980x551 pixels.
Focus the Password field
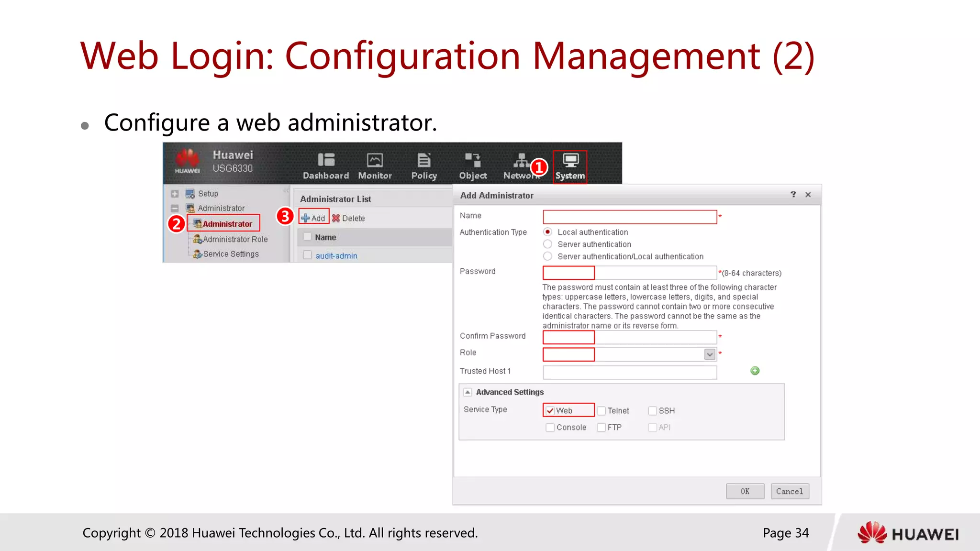point(630,273)
